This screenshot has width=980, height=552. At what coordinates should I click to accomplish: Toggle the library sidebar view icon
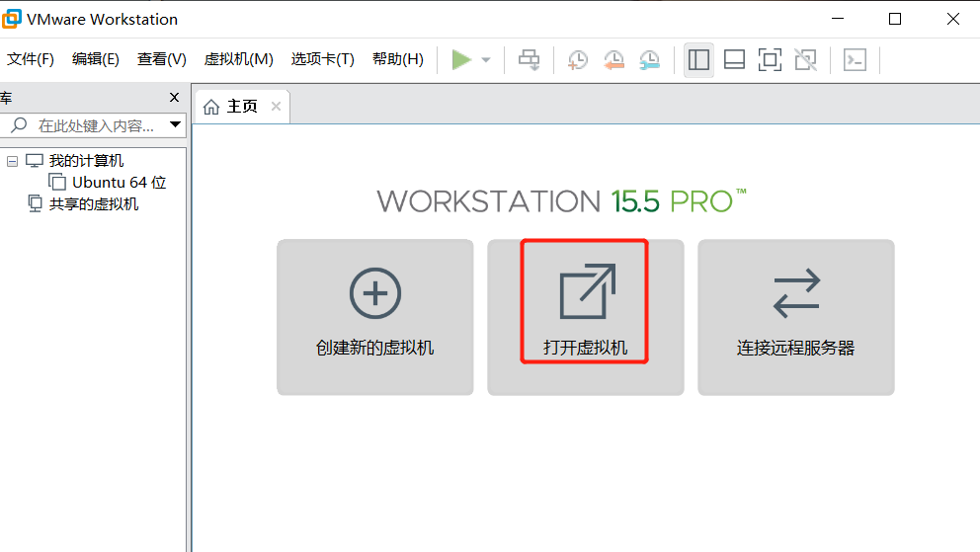tap(698, 60)
